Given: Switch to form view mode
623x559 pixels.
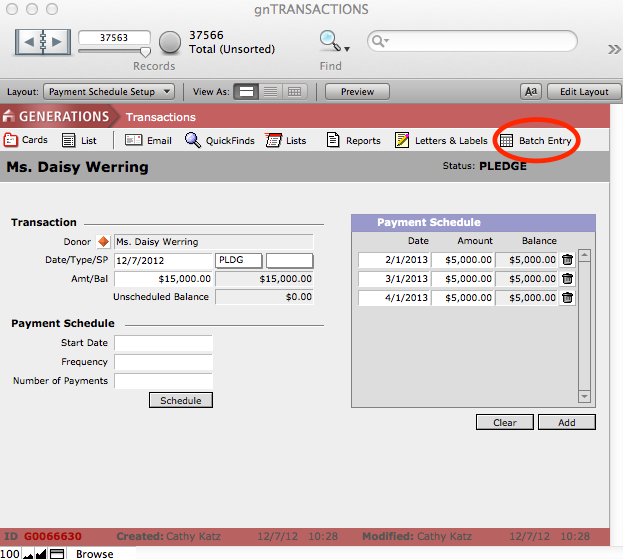Looking at the screenshot, I should pos(246,91).
